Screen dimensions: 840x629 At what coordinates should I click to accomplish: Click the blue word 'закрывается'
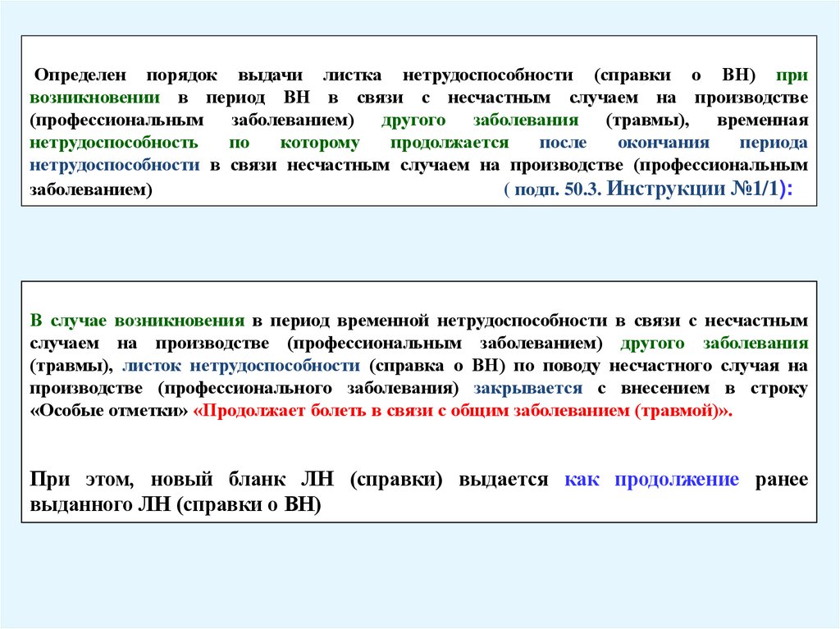tap(527, 388)
